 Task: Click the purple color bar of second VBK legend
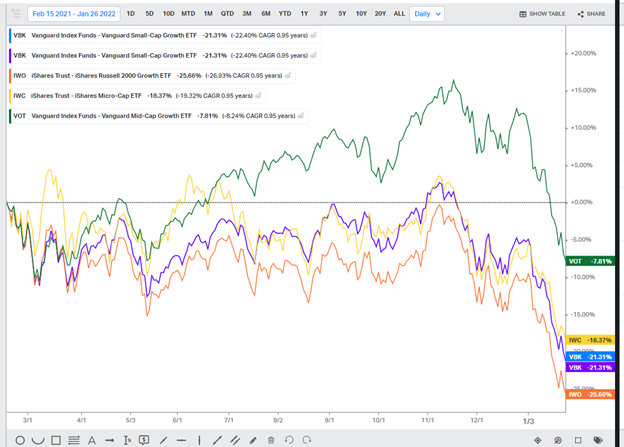point(10,56)
